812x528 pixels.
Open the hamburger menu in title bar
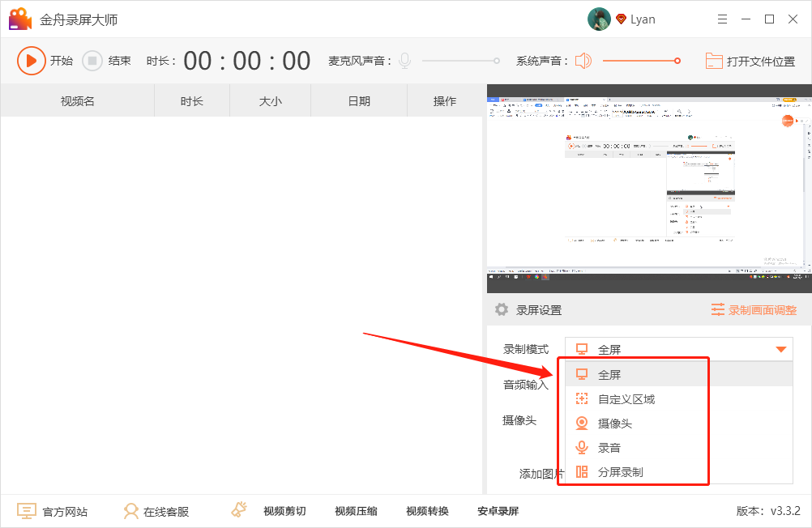(722, 19)
